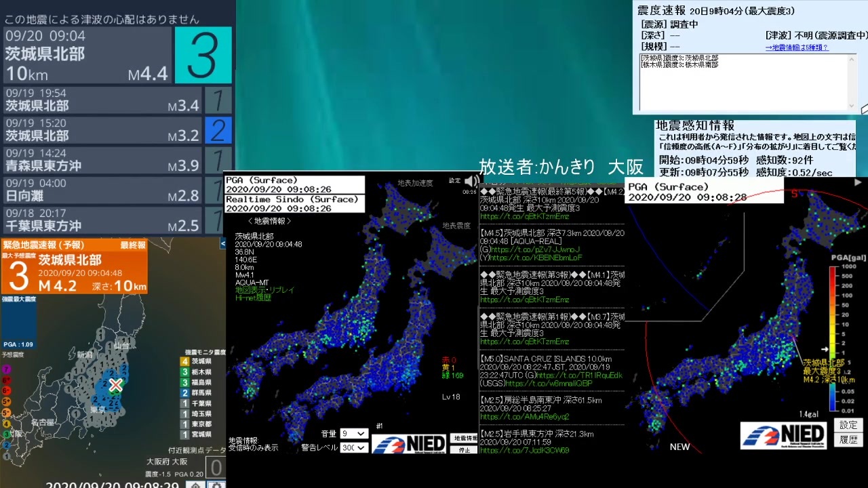Open the gear settings icon at bottom

coord(216,485)
